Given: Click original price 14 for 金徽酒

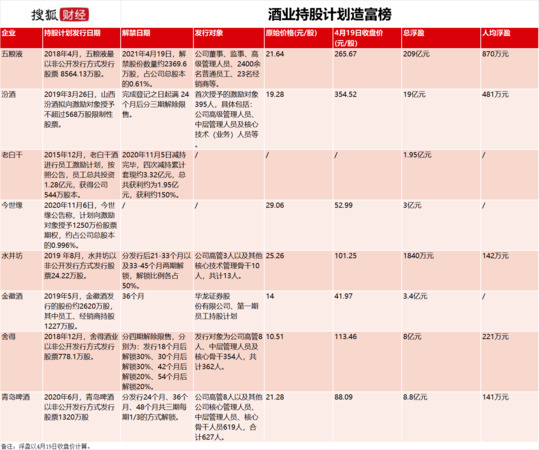Looking at the screenshot, I should click(270, 296).
